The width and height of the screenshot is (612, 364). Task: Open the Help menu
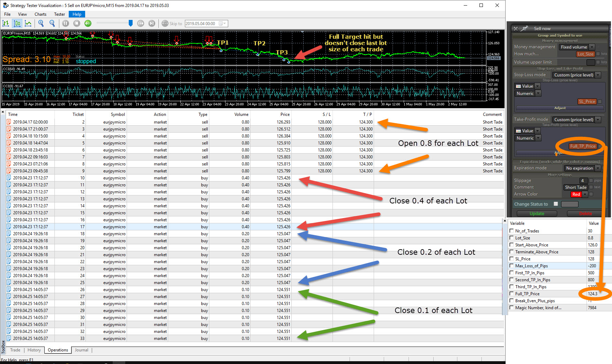click(77, 14)
